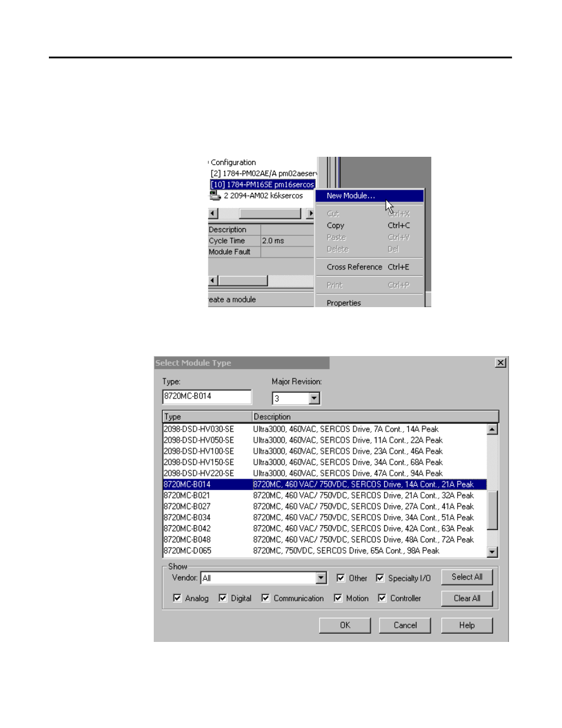Select the 2098-DSD-HV150-SE row
Screen dimensions: 562x728
tap(325, 462)
